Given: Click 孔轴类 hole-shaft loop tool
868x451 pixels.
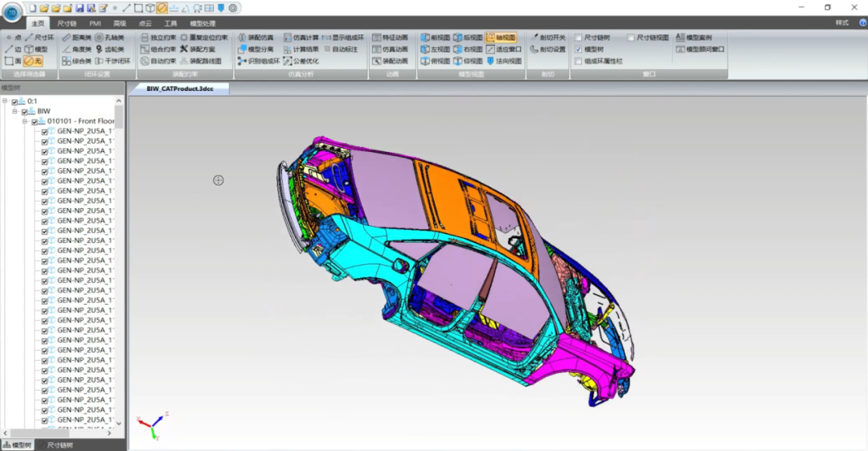Looking at the screenshot, I should pyautogui.click(x=109, y=38).
